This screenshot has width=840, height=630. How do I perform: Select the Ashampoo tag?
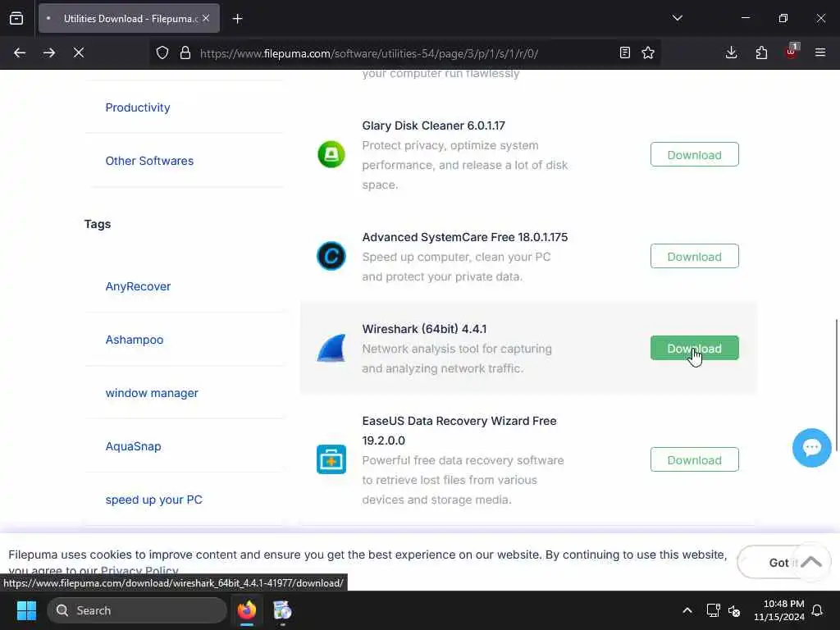(x=135, y=340)
